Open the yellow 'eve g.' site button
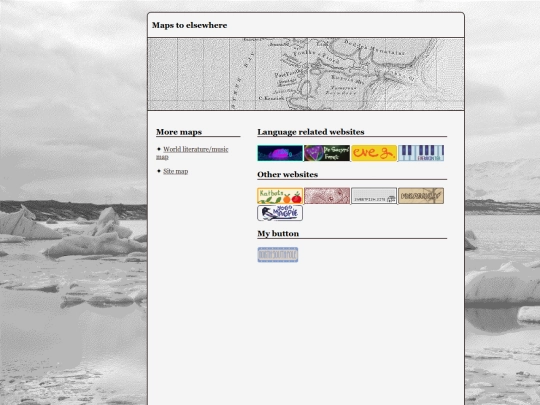The height and width of the screenshot is (405, 540). click(374, 153)
